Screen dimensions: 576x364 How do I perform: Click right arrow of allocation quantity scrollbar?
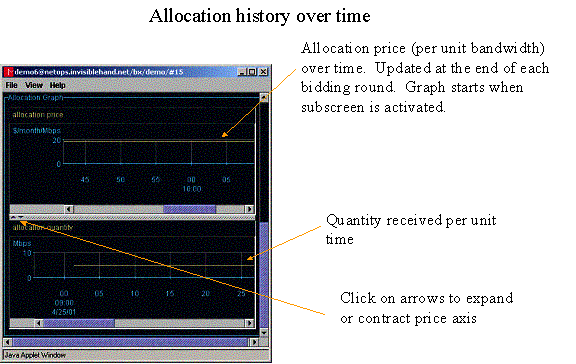pos(249,323)
